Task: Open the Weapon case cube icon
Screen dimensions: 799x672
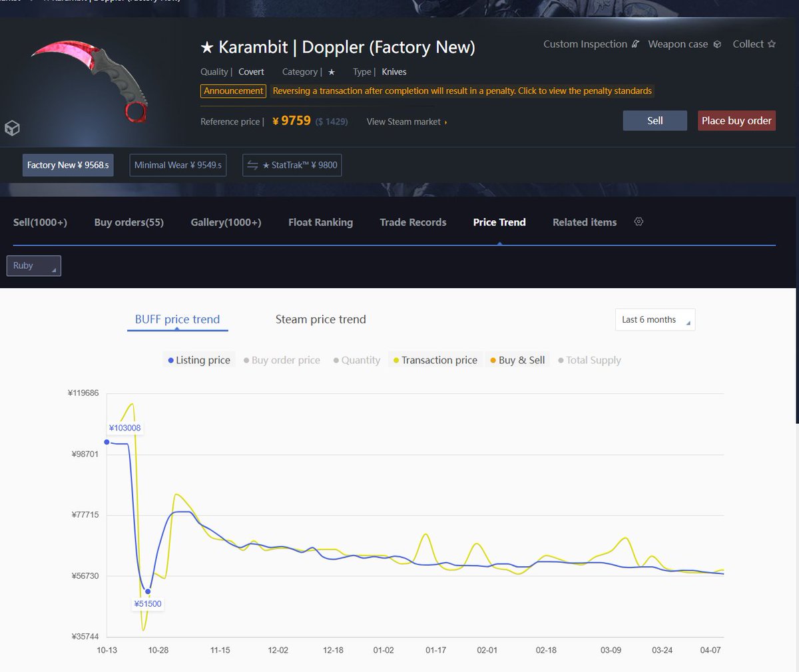Action: pos(717,44)
